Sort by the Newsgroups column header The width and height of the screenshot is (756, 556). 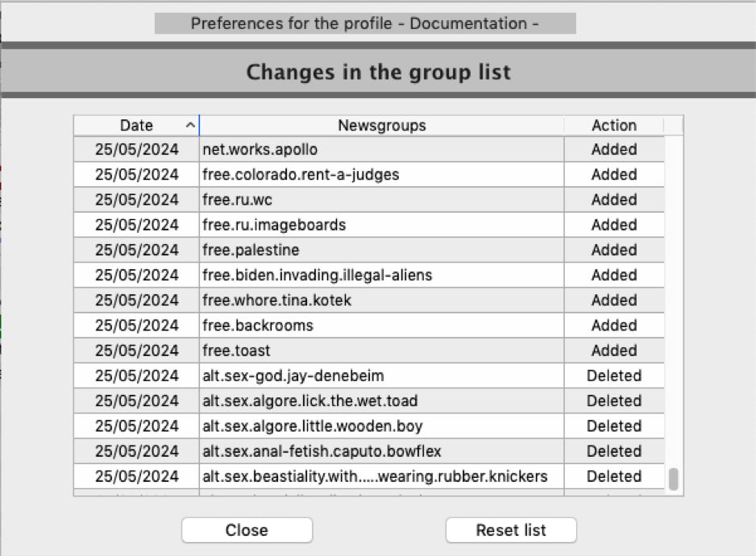tap(381, 126)
